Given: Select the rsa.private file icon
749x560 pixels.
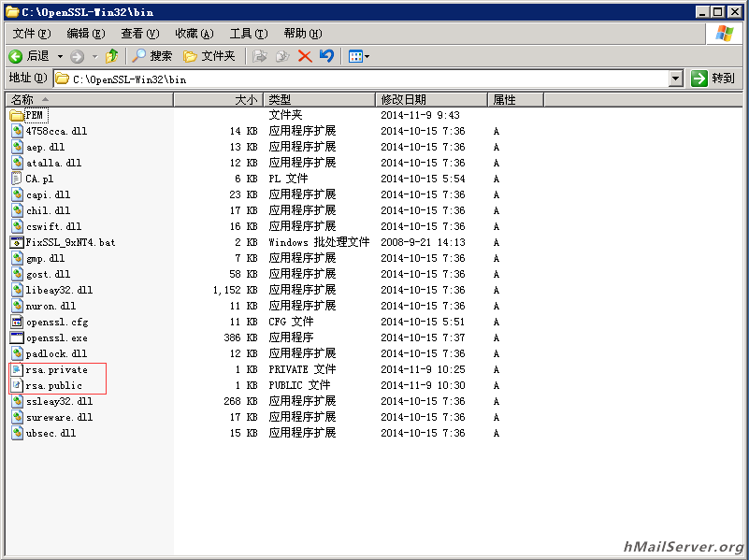Looking at the screenshot, I should coord(17,369).
